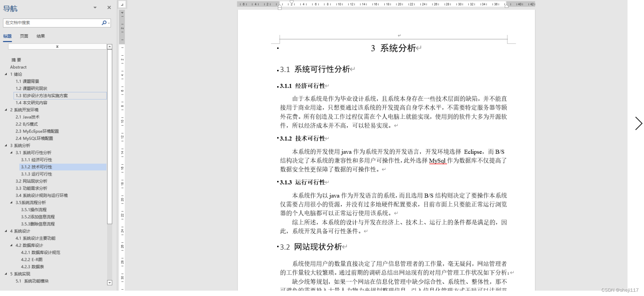Go to heading 2.3 MyEclipse环境配置
The height and width of the screenshot is (296, 644).
[x=37, y=131]
